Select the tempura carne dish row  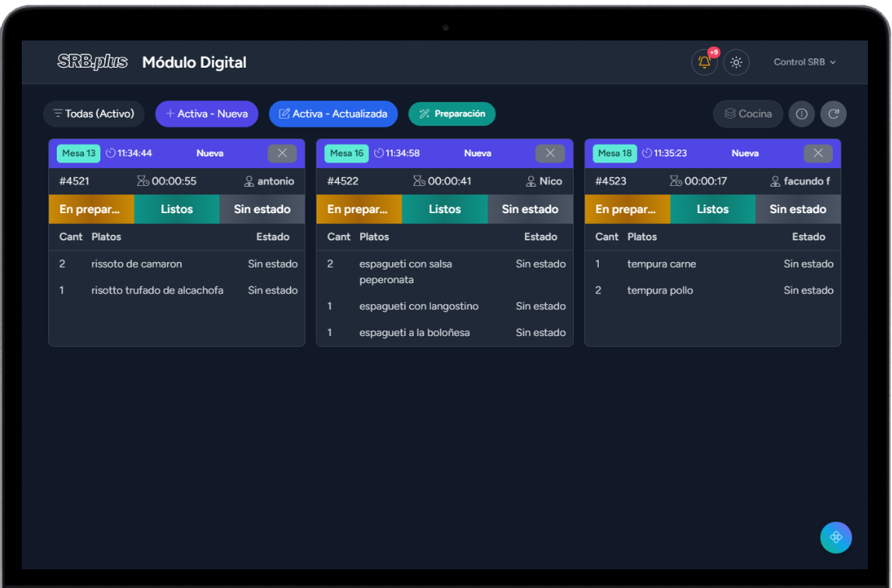(713, 264)
